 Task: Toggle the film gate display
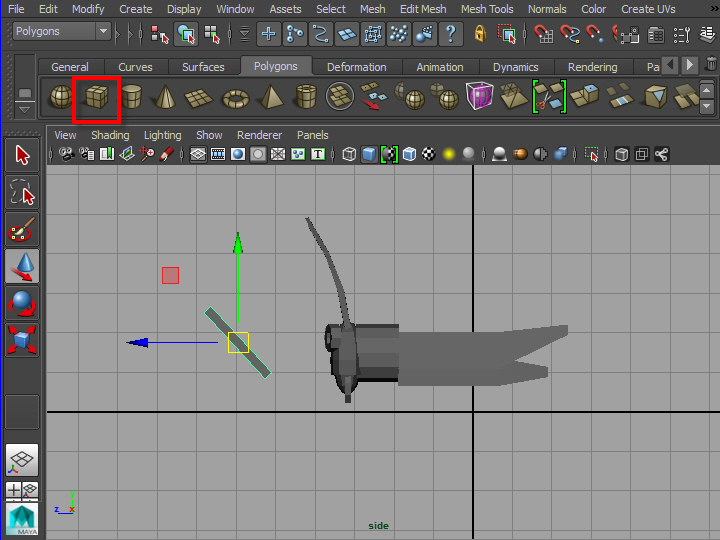tap(218, 154)
